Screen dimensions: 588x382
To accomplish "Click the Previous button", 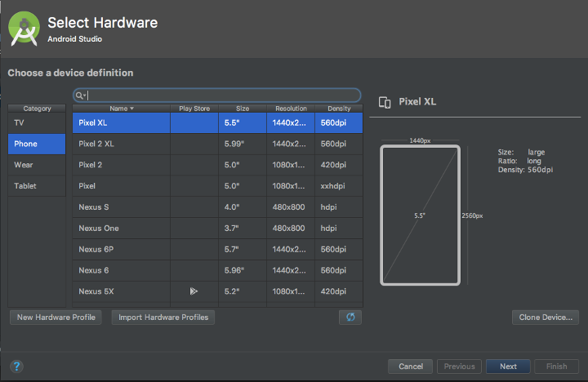I will click(459, 366).
